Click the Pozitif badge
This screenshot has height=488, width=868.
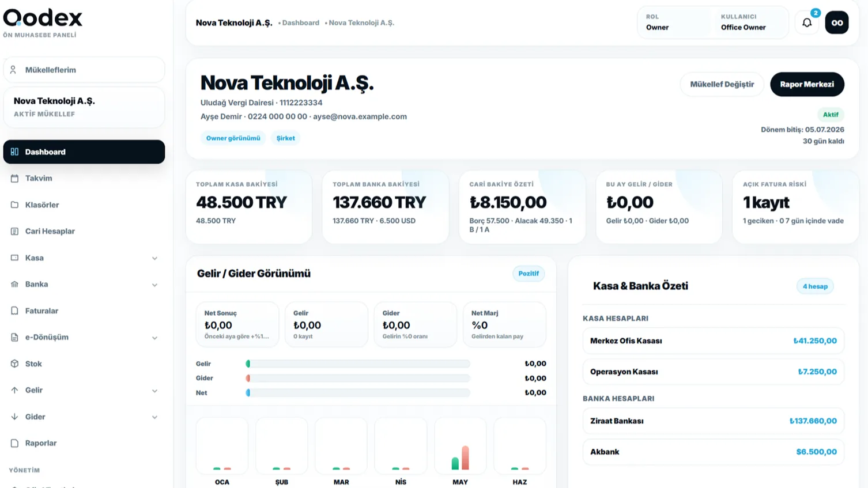[x=529, y=274]
